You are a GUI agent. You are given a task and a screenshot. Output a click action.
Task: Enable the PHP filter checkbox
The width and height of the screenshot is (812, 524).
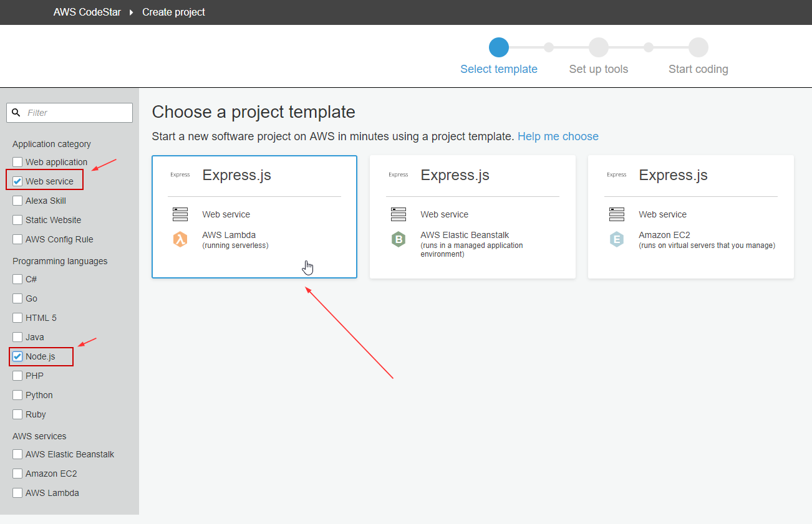[x=17, y=376]
